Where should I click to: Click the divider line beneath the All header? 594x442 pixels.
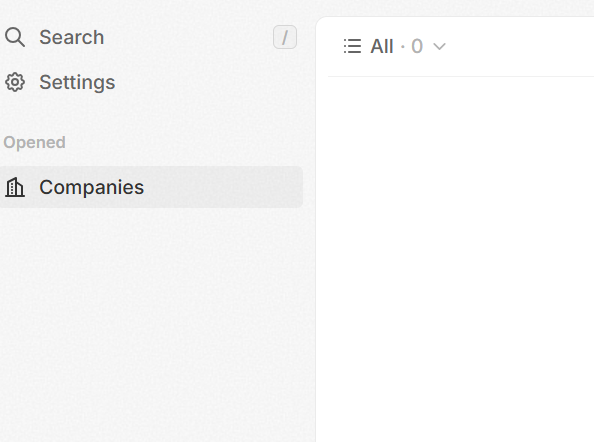(461, 77)
